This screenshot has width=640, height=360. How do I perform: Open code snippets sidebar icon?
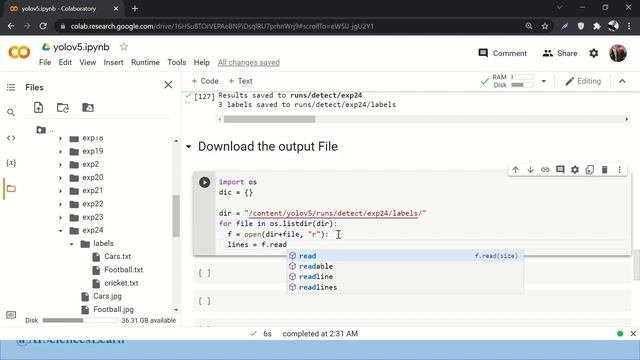click(11, 138)
